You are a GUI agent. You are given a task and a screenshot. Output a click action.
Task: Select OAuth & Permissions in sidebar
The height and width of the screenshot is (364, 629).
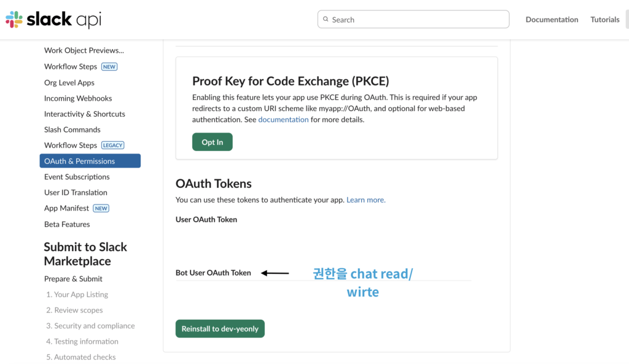(x=90, y=161)
